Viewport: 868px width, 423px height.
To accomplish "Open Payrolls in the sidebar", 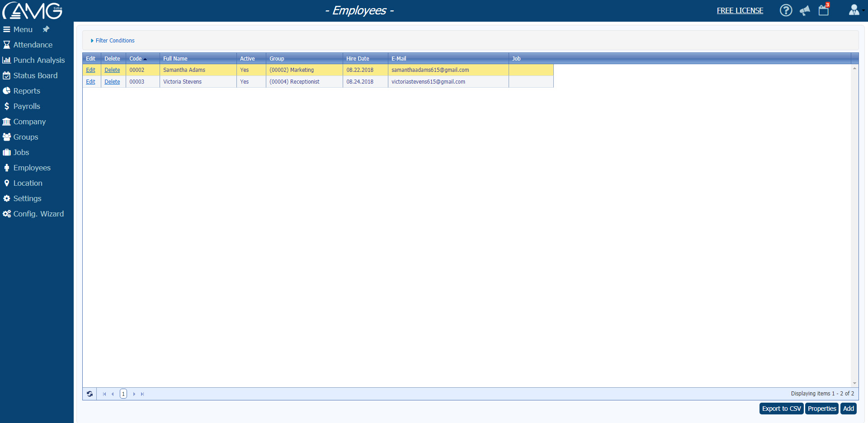I will click(27, 106).
